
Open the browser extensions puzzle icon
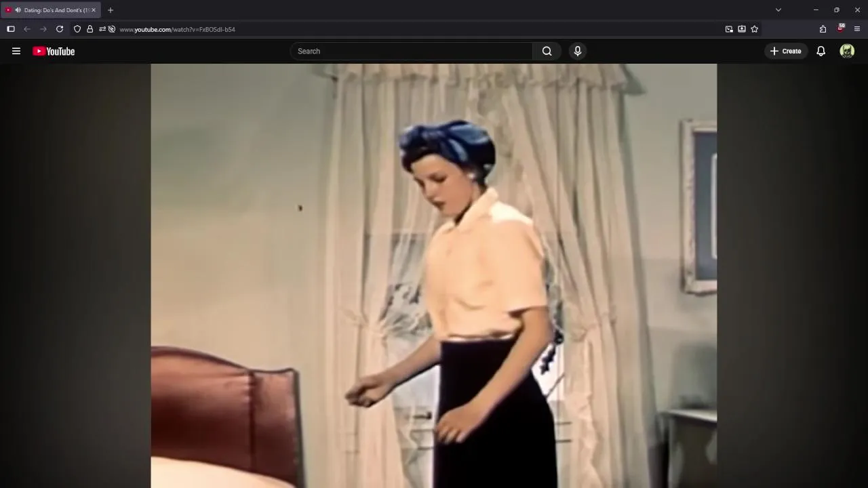[823, 29]
